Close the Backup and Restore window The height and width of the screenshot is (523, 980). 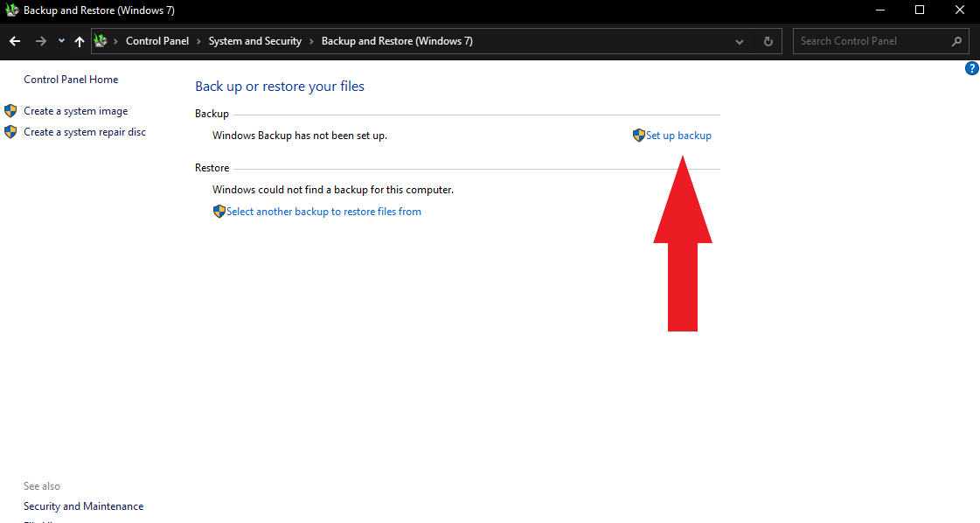point(959,10)
